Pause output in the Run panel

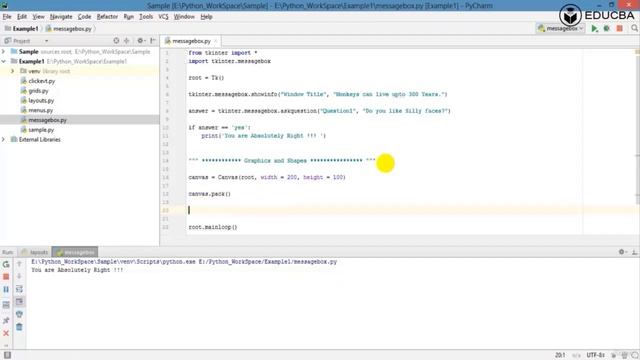pyautogui.click(x=6, y=289)
